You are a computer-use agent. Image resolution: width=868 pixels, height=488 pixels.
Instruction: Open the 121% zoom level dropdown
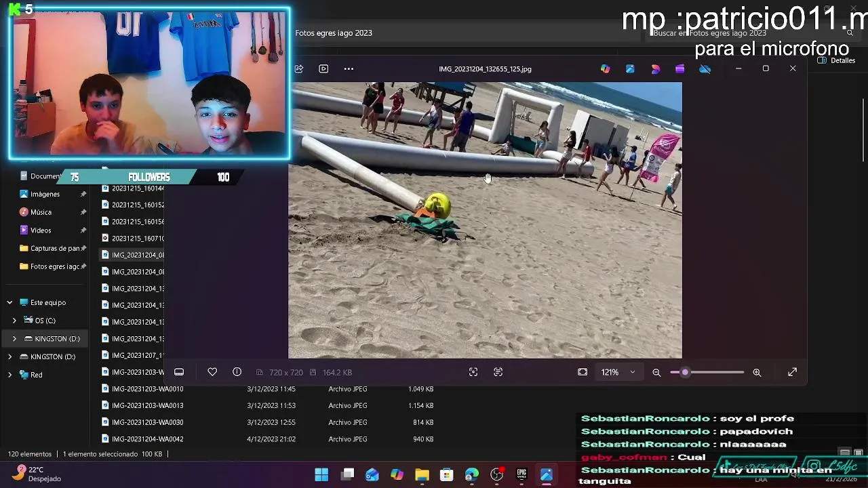click(618, 372)
